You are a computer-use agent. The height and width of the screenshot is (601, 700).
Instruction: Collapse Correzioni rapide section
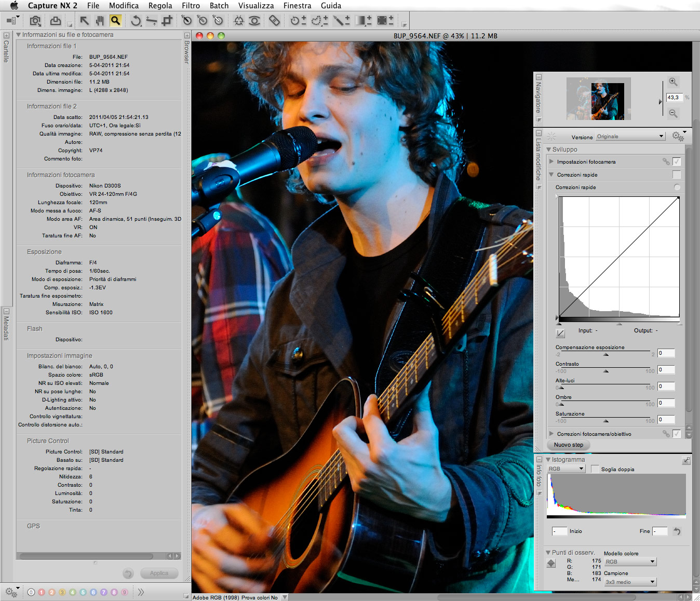(551, 175)
